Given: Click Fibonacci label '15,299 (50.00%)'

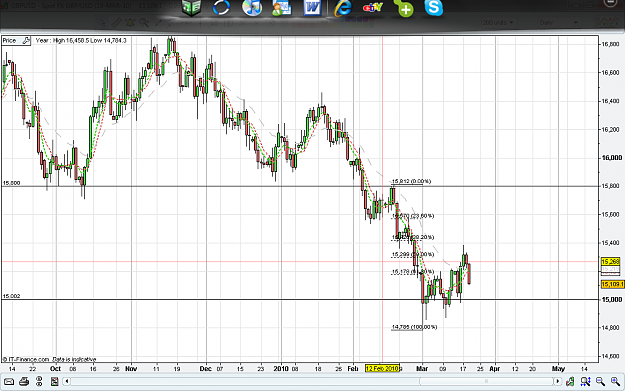Looking at the screenshot, I should (413, 254).
